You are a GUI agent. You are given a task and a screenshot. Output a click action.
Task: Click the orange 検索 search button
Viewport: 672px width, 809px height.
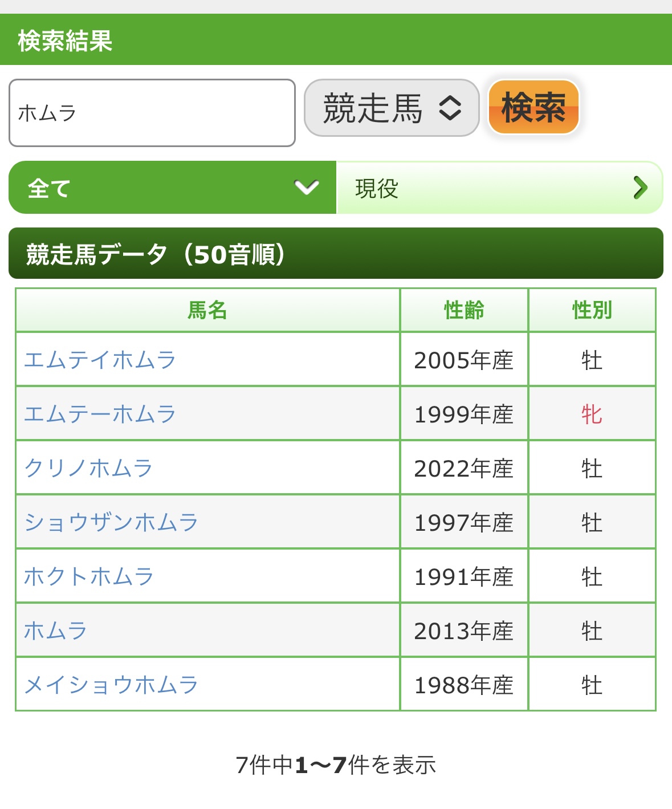click(533, 108)
